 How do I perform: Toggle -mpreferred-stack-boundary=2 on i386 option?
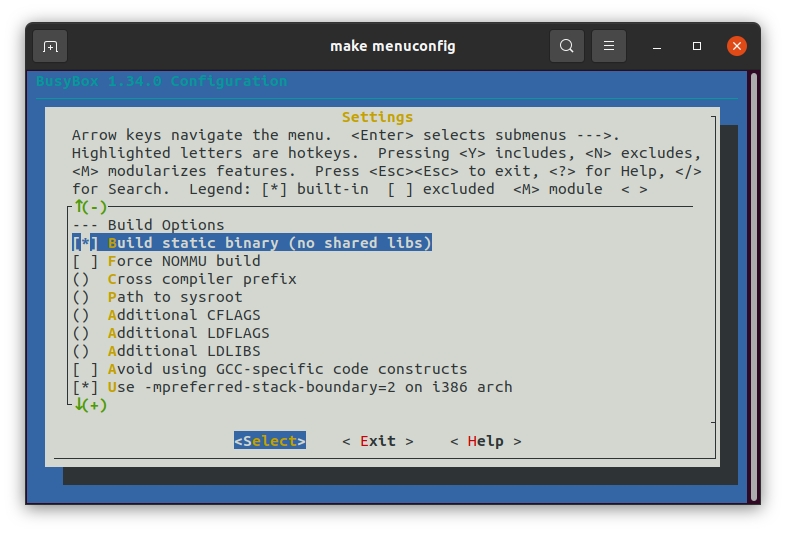click(x=85, y=387)
